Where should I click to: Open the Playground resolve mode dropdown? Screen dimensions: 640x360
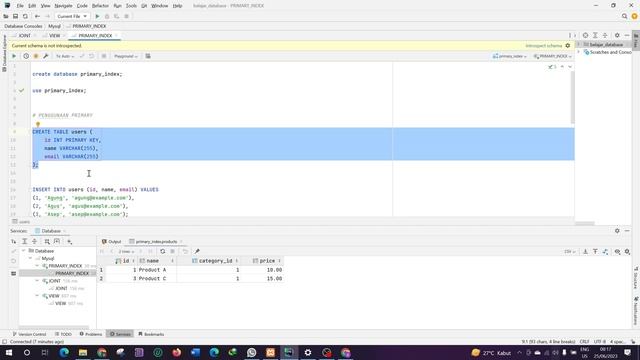[126, 56]
